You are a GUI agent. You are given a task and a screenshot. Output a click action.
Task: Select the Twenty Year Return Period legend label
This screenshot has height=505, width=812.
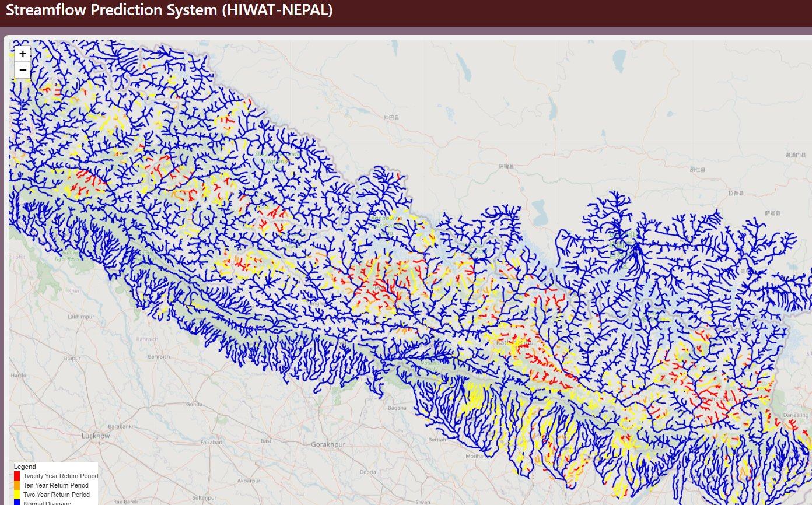coord(61,476)
